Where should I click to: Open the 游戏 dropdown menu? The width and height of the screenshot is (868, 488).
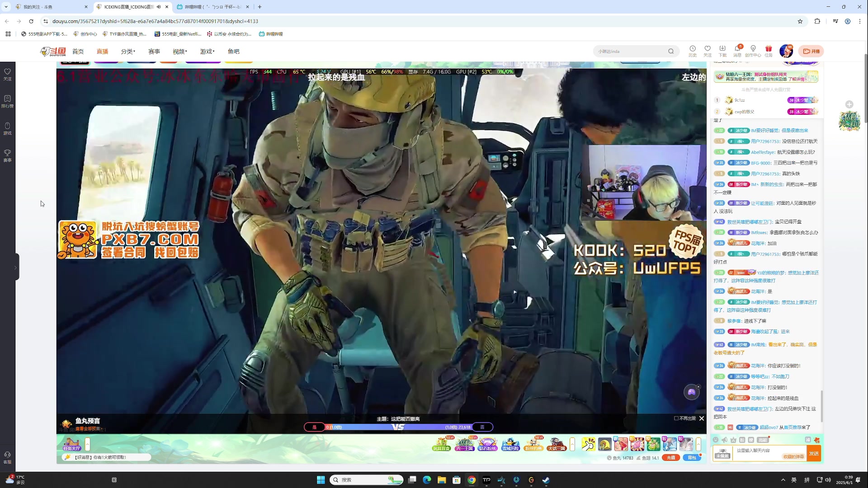click(208, 52)
